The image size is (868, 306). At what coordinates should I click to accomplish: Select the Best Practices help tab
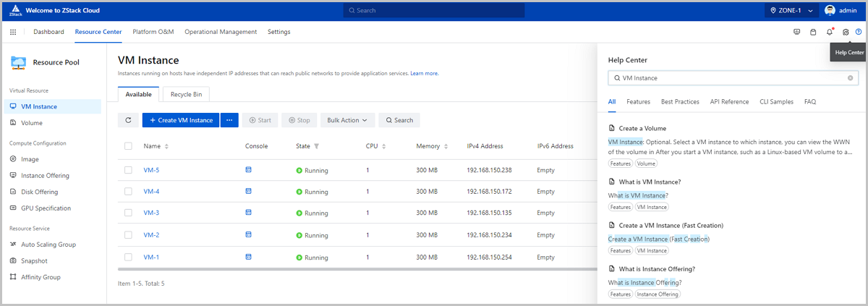click(680, 102)
